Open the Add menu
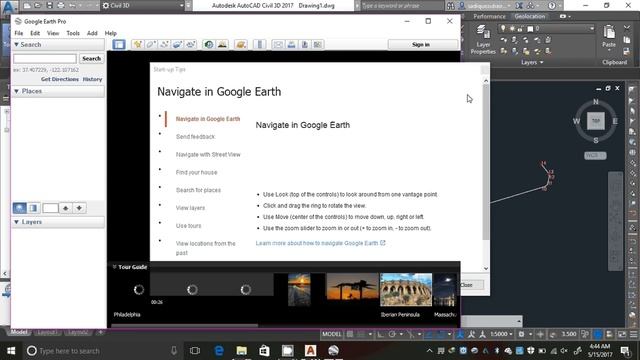This screenshot has width=640, height=360. pos(92,33)
